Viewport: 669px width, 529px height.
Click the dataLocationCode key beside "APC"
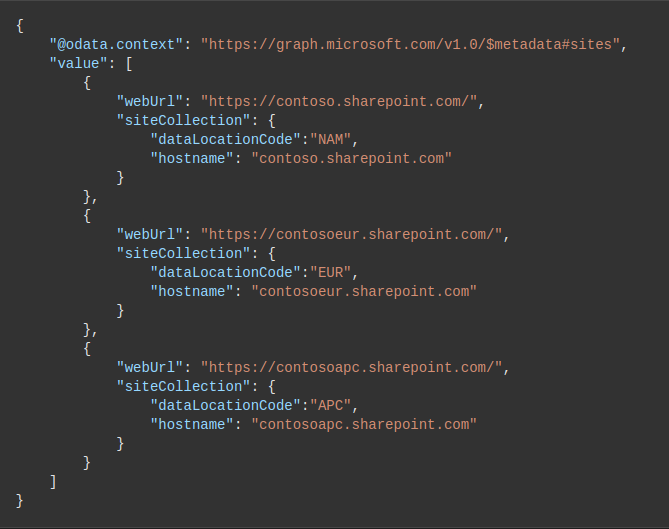[x=226, y=406]
